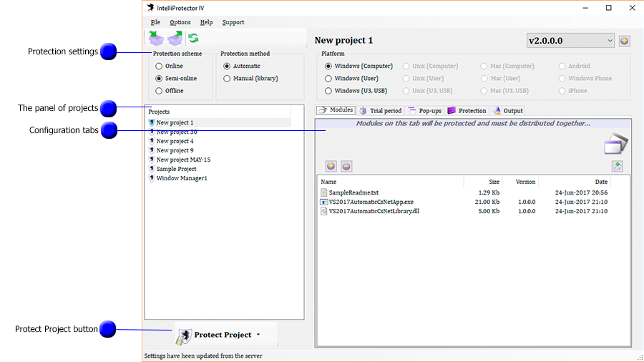Open the v2.0.0.0 version dropdown
The image size is (644, 362).
click(x=570, y=41)
